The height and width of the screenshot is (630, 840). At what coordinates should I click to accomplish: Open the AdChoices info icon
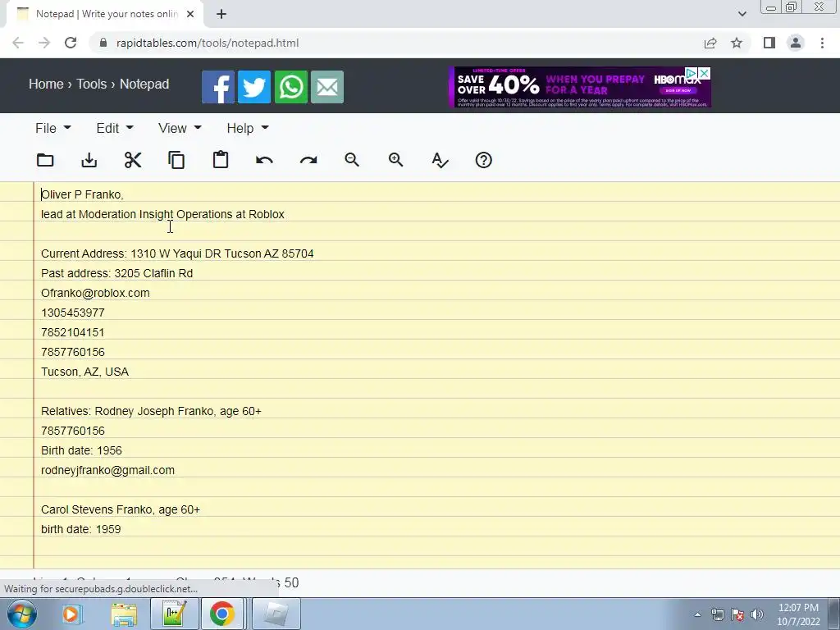[x=692, y=73]
